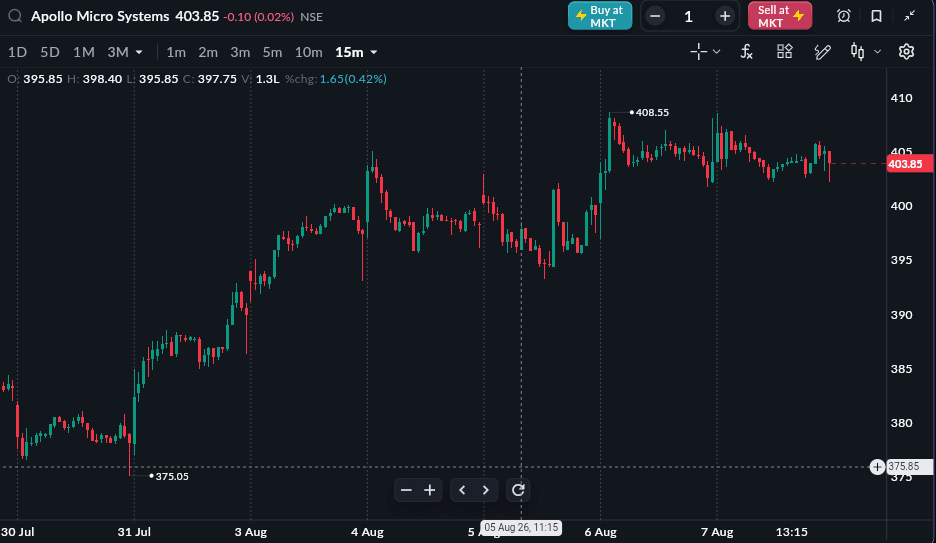Viewport: 936px width, 543px height.
Task: Select 3m candle interval
Action: (240, 53)
